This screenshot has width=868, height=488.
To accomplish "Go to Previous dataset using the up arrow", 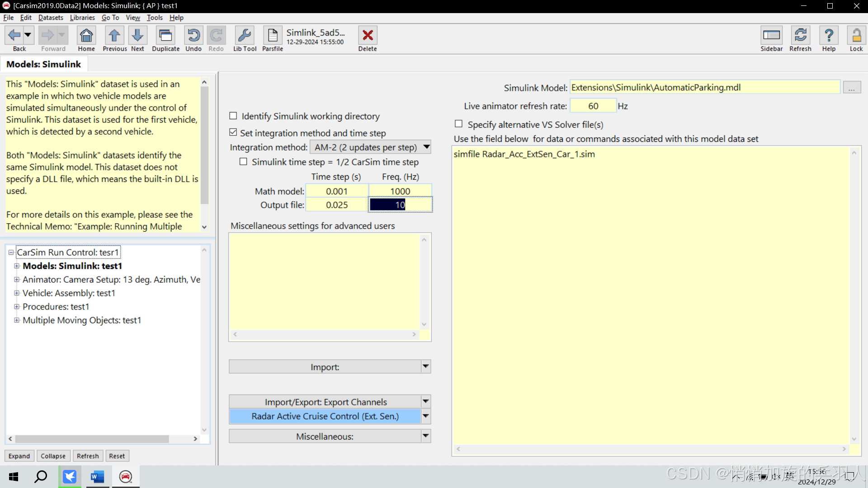I will (x=114, y=35).
